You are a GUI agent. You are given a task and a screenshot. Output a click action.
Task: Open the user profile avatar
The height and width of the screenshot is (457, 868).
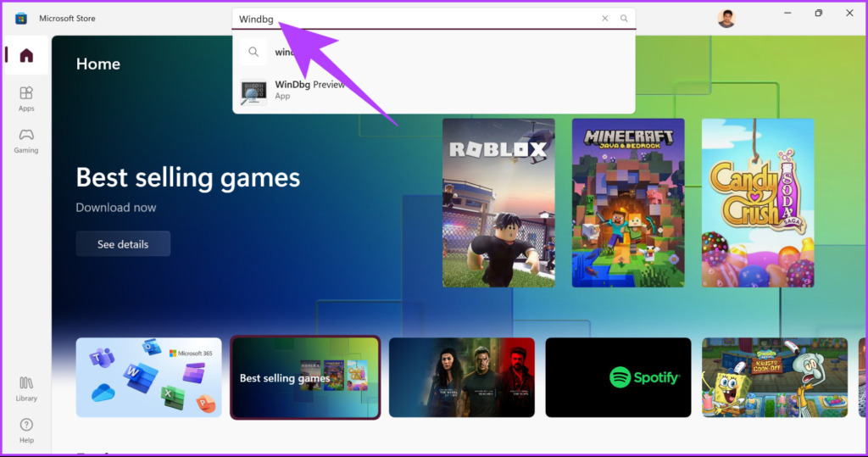pyautogui.click(x=726, y=19)
